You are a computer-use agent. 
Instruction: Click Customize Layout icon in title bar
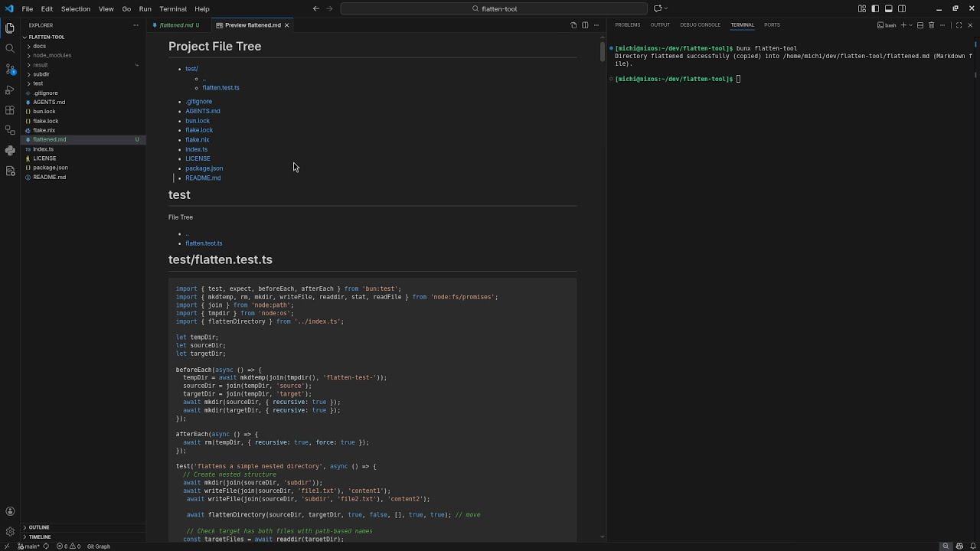pos(862,8)
